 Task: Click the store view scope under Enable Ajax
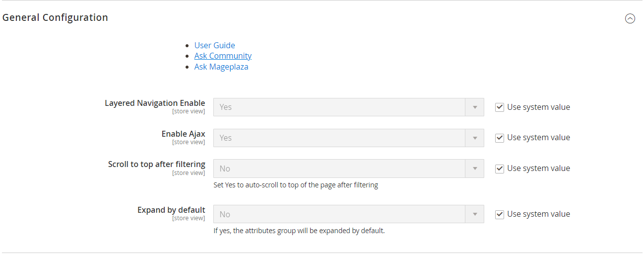click(x=189, y=142)
